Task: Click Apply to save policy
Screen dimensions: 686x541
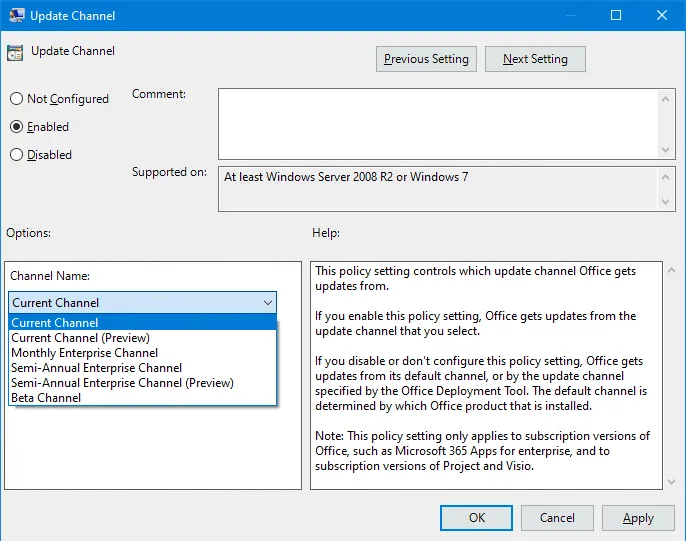Action: point(638,518)
